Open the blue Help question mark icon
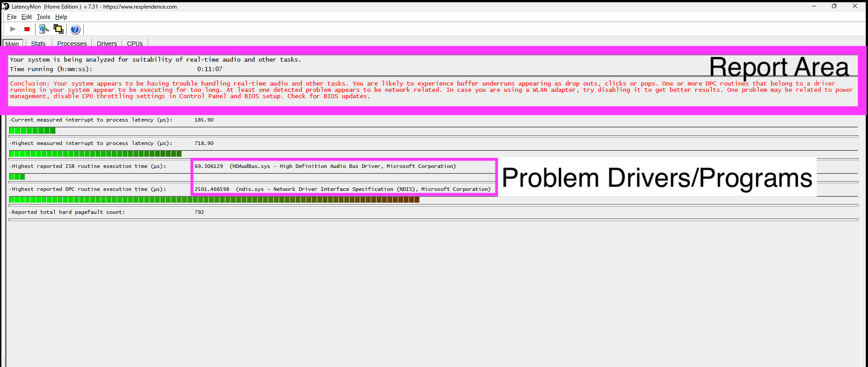868x367 pixels. (75, 29)
